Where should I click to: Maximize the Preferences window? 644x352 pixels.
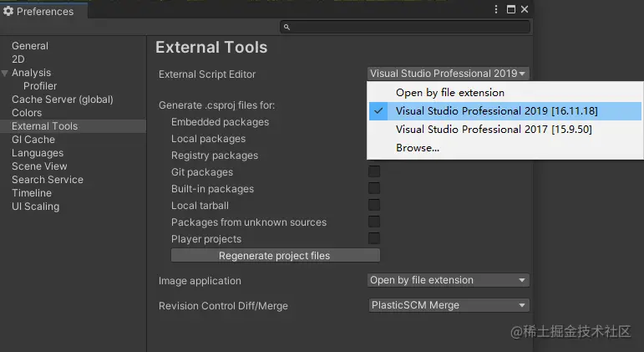pyautogui.click(x=511, y=9)
